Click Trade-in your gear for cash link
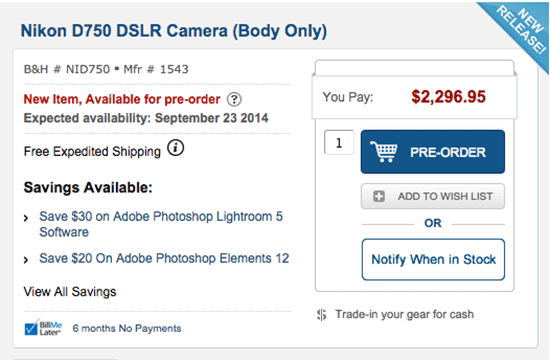This screenshot has width=550, height=360. [x=404, y=314]
